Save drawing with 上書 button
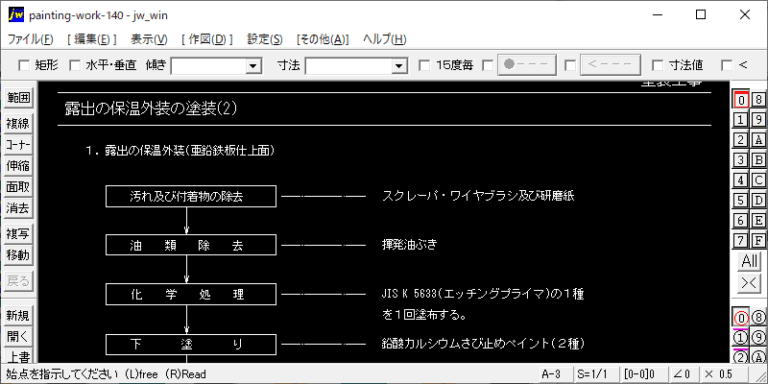The height and width of the screenshot is (384, 768). pyautogui.click(x=18, y=356)
